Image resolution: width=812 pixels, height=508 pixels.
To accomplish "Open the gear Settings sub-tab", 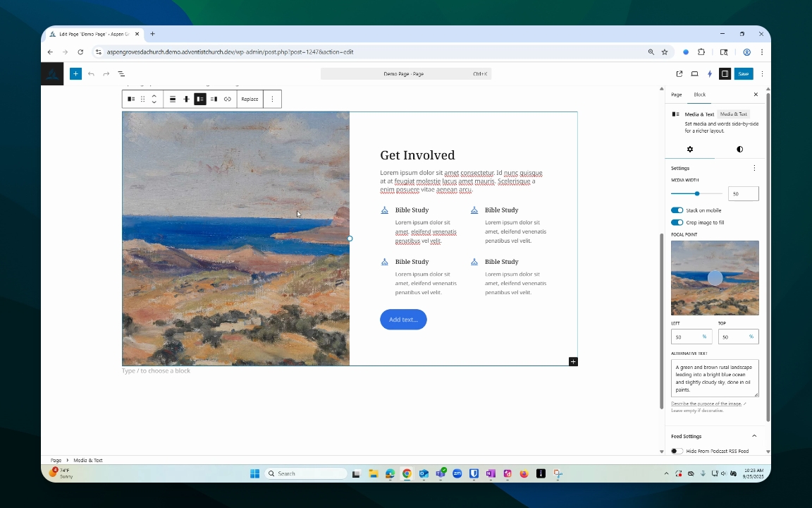I will pos(690,150).
